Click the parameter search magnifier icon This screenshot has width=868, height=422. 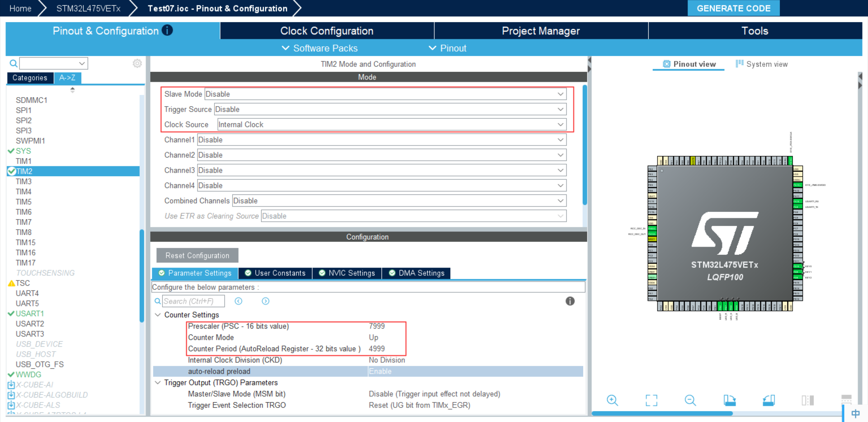(158, 301)
